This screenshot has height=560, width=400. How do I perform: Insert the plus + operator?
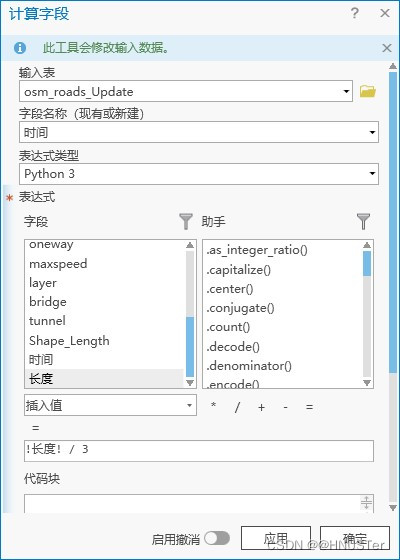pos(261,407)
